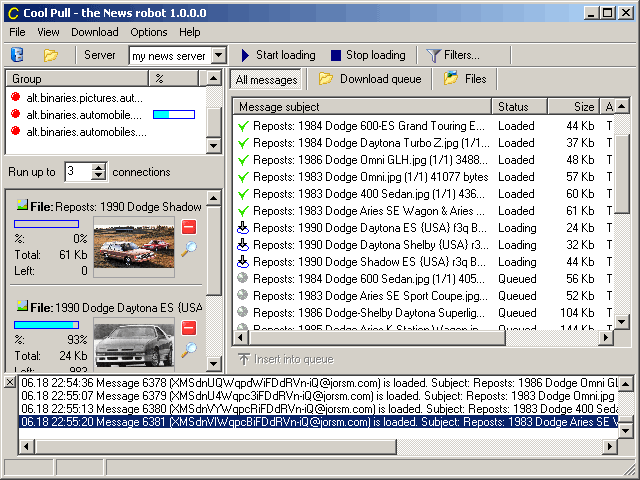Open the Help menu
640x480 pixels.
pyautogui.click(x=189, y=32)
